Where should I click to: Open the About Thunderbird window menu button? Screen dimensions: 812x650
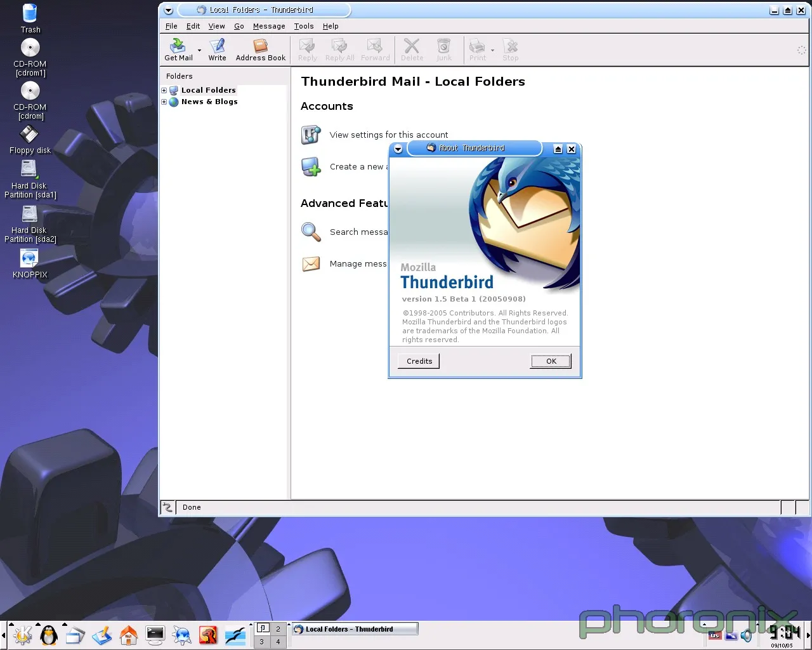[x=398, y=149]
